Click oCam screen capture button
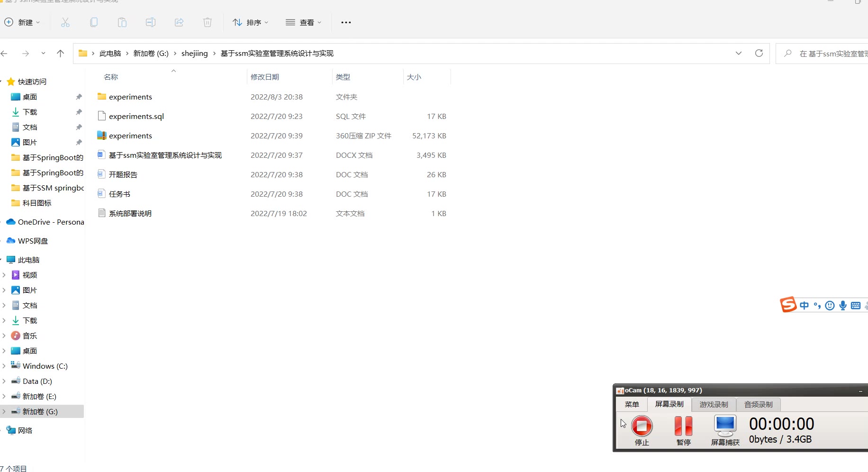 coord(725,430)
